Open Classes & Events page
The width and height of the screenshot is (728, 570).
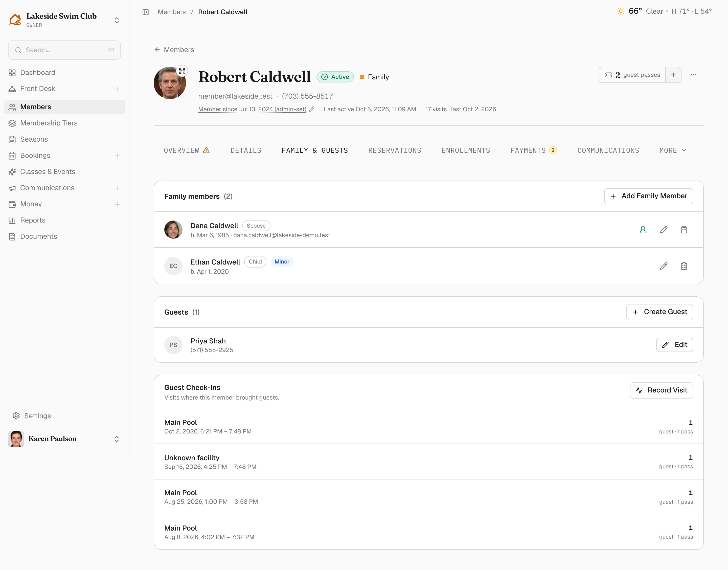click(64, 171)
